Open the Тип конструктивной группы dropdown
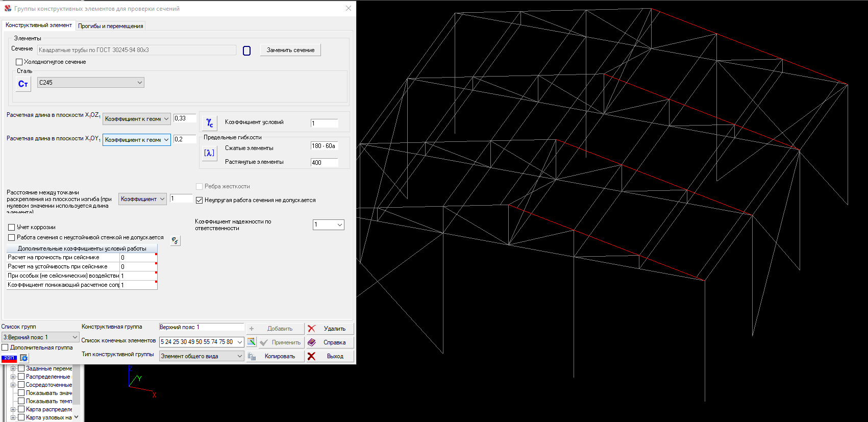The width and height of the screenshot is (868, 422). [x=202, y=356]
